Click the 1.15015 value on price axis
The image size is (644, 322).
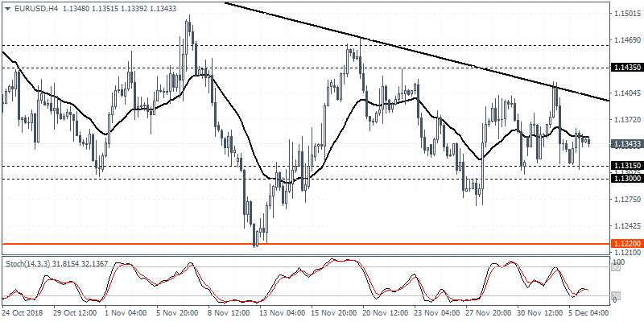pos(626,14)
